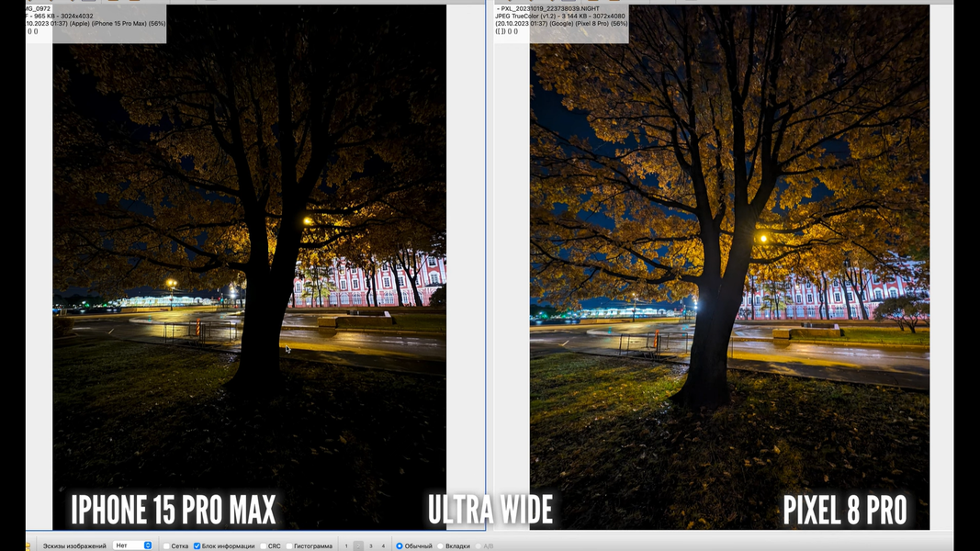Select layout button "1" in the bottom bar
The image size is (980, 551).
click(x=346, y=546)
